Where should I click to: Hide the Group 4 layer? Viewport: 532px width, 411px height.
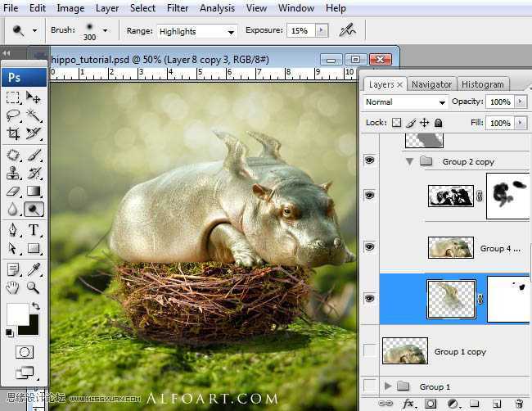click(369, 247)
